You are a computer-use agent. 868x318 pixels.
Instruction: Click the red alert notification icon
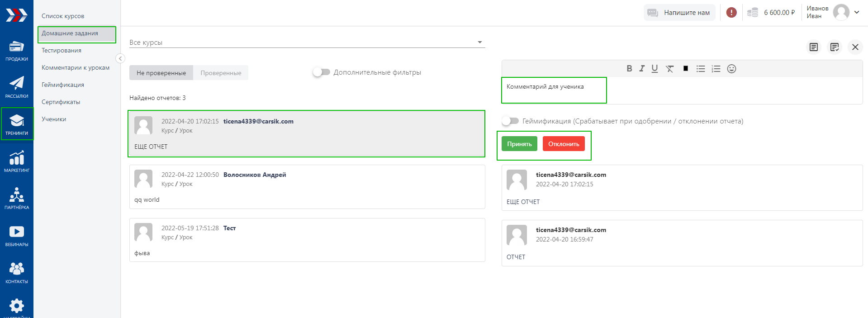tap(731, 13)
